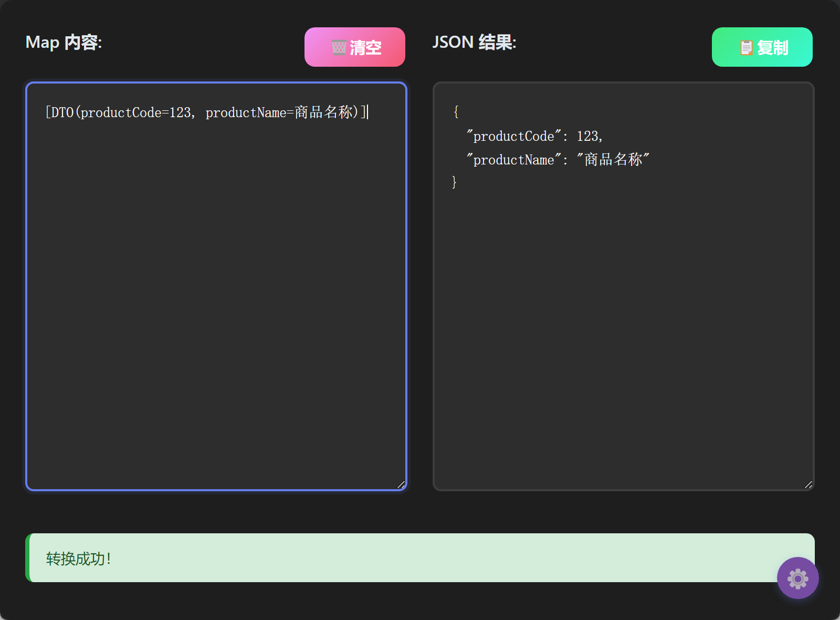840x620 pixels.
Task: Click the DTO text in the Map input
Action: pos(62,112)
